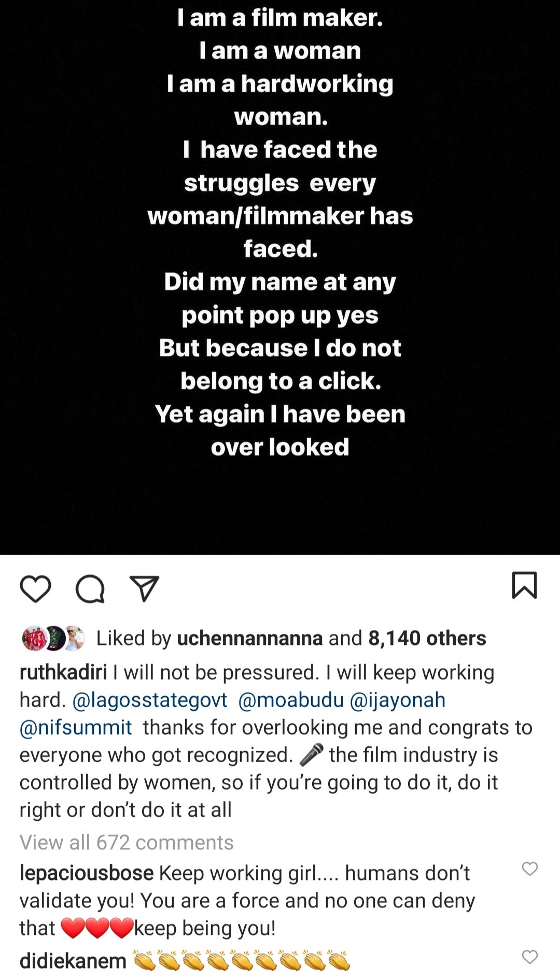Share the post via paper plane icon

point(144,589)
